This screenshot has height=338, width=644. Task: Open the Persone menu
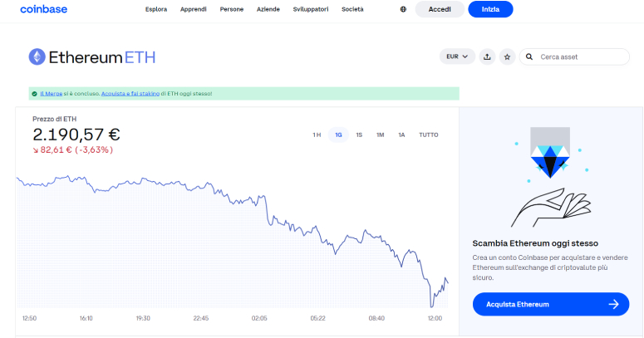pyautogui.click(x=232, y=9)
